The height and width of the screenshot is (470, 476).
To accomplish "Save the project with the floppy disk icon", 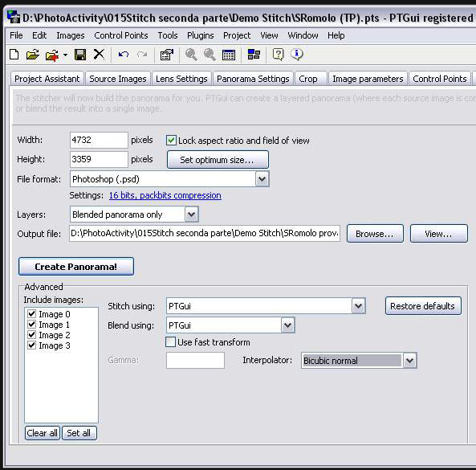I will coord(80,55).
